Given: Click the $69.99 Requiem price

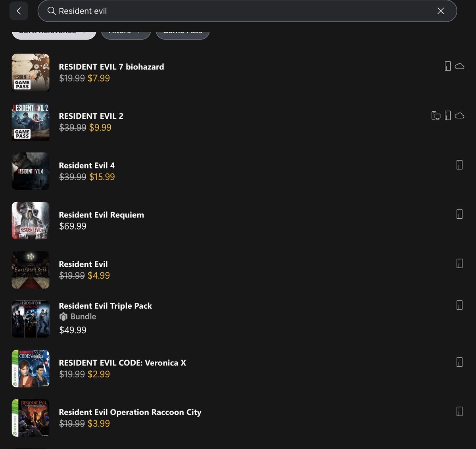Looking at the screenshot, I should pos(73,226).
